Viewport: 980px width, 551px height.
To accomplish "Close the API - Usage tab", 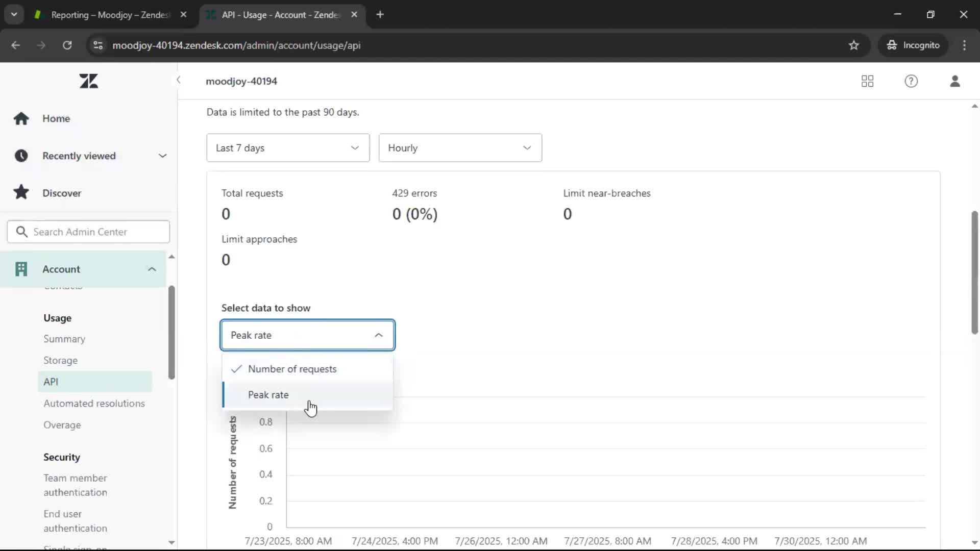I will point(354,15).
